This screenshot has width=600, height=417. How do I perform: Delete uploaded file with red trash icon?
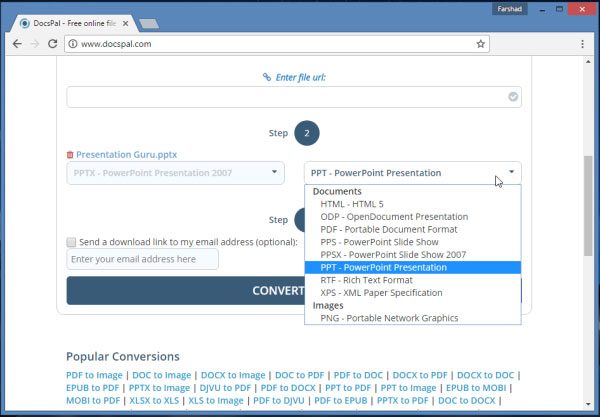point(70,155)
